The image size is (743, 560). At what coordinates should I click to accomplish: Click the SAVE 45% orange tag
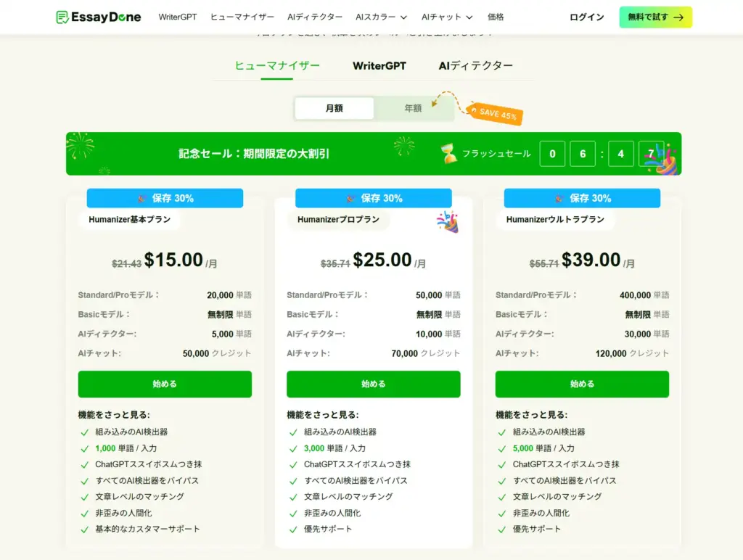[x=496, y=113]
